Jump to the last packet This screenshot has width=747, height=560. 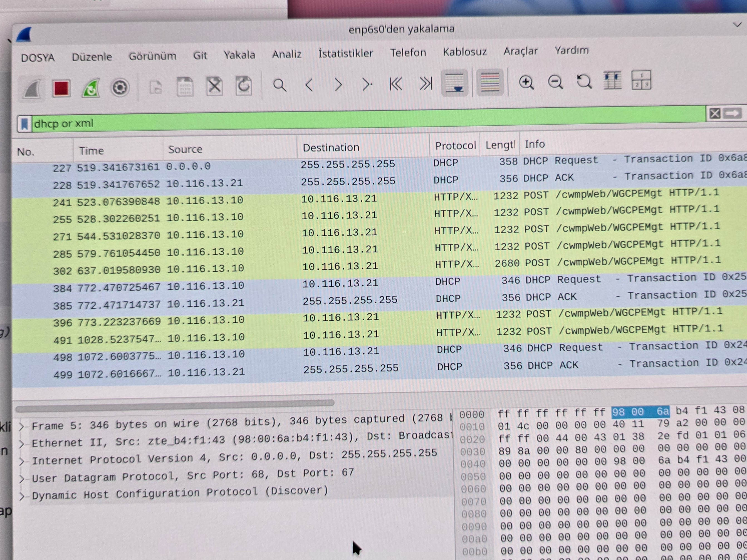coord(426,83)
